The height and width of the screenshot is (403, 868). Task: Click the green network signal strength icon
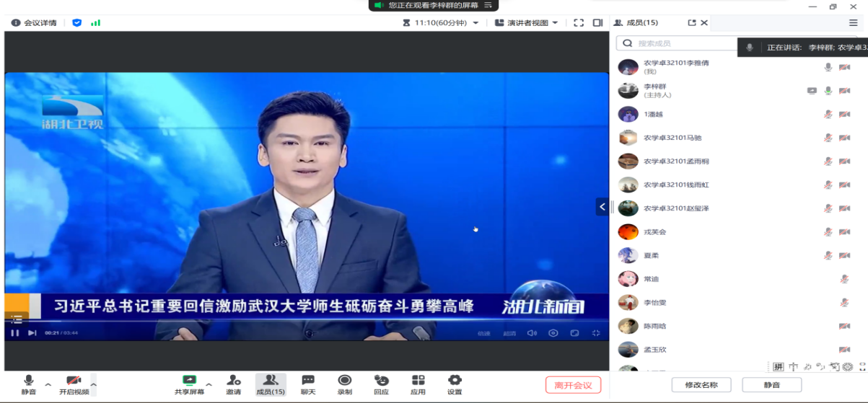(x=95, y=23)
